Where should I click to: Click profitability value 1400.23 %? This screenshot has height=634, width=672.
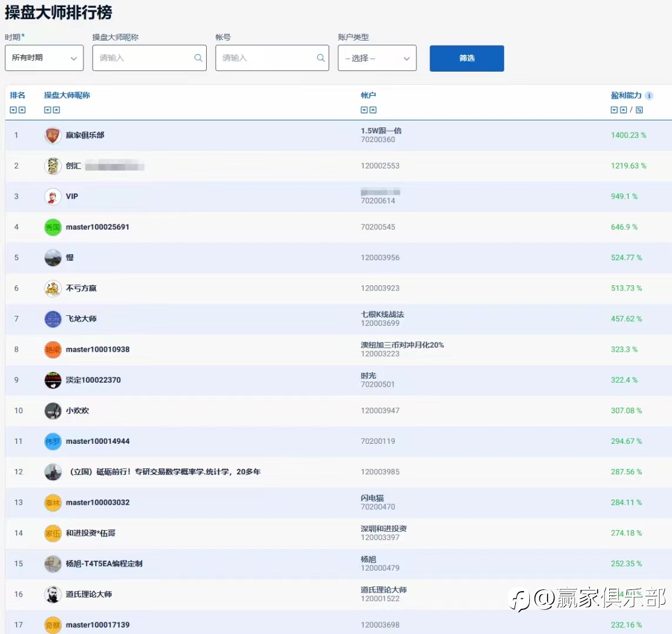(629, 136)
